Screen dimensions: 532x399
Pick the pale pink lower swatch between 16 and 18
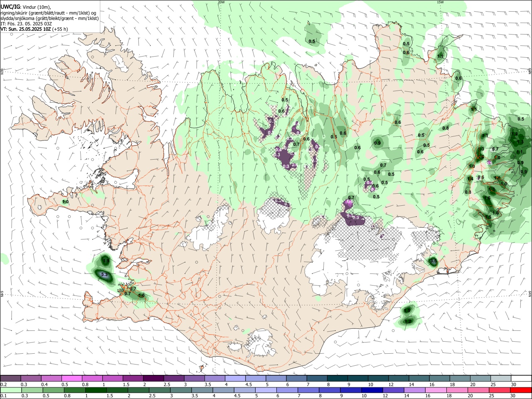tap(436, 390)
